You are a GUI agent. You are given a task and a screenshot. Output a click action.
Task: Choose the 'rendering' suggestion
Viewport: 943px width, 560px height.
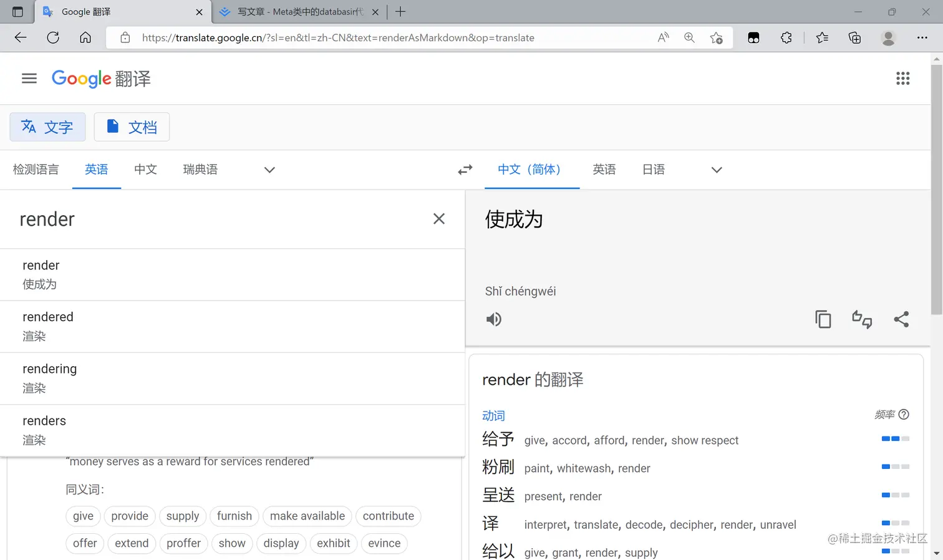coord(232,379)
